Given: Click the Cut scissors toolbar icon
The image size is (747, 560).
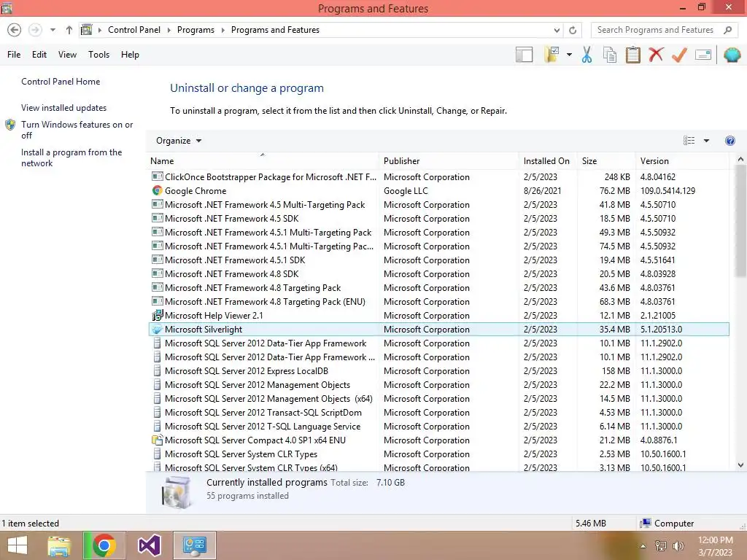Looking at the screenshot, I should tap(587, 55).
